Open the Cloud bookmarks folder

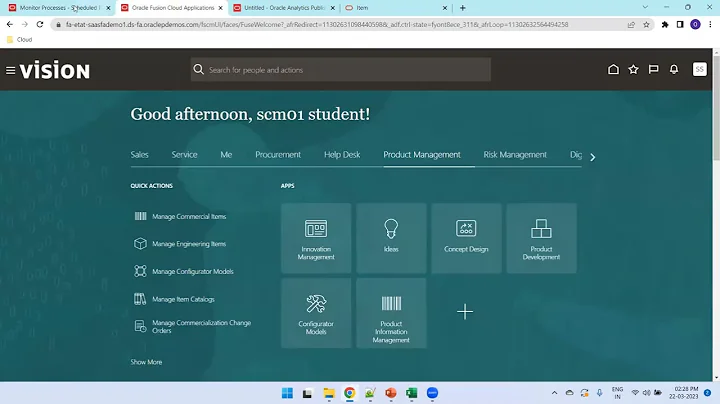click(x=19, y=39)
